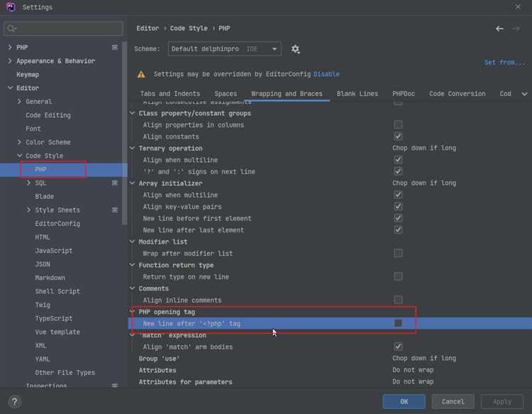The width and height of the screenshot is (532, 414).
Task: Select Markdown under Code Style
Action: pyautogui.click(x=50, y=278)
